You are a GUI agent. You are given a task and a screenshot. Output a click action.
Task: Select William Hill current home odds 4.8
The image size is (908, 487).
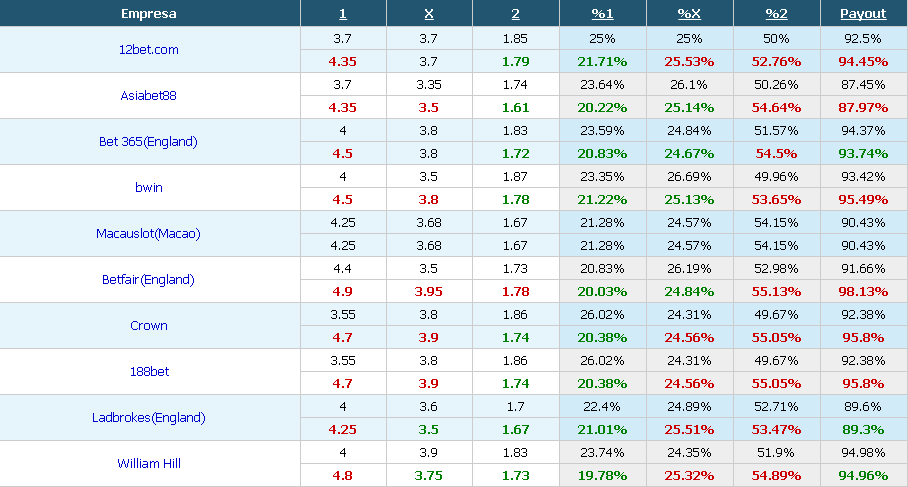[343, 476]
